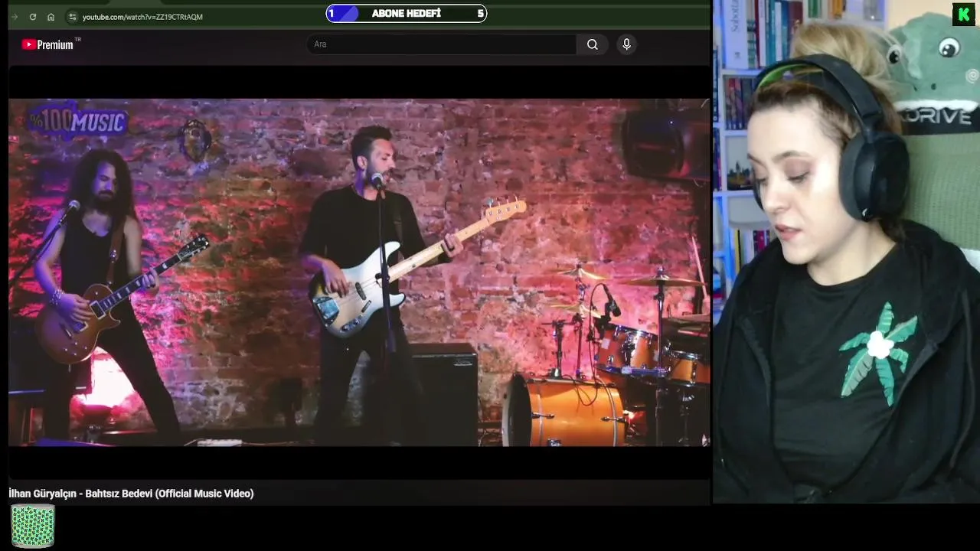The image size is (980, 551).
Task: Click the 'ABONE HEDEFİ' subscriber goal bar
Action: pyautogui.click(x=407, y=13)
